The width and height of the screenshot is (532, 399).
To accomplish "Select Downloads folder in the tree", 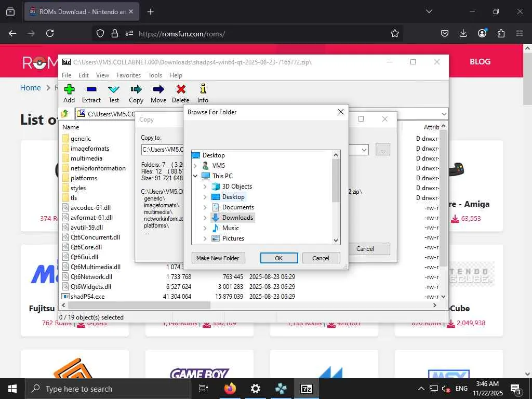I will click(x=237, y=218).
